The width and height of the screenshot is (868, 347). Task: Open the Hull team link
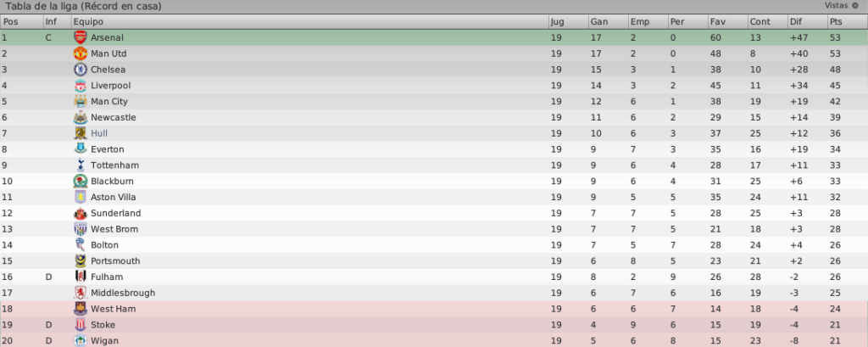point(99,133)
